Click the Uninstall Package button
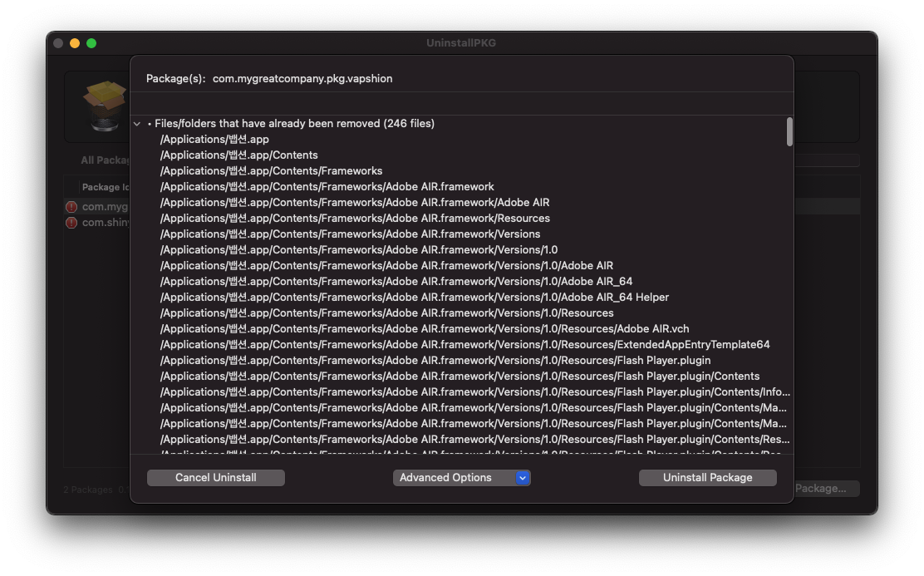This screenshot has height=576, width=924. (707, 478)
